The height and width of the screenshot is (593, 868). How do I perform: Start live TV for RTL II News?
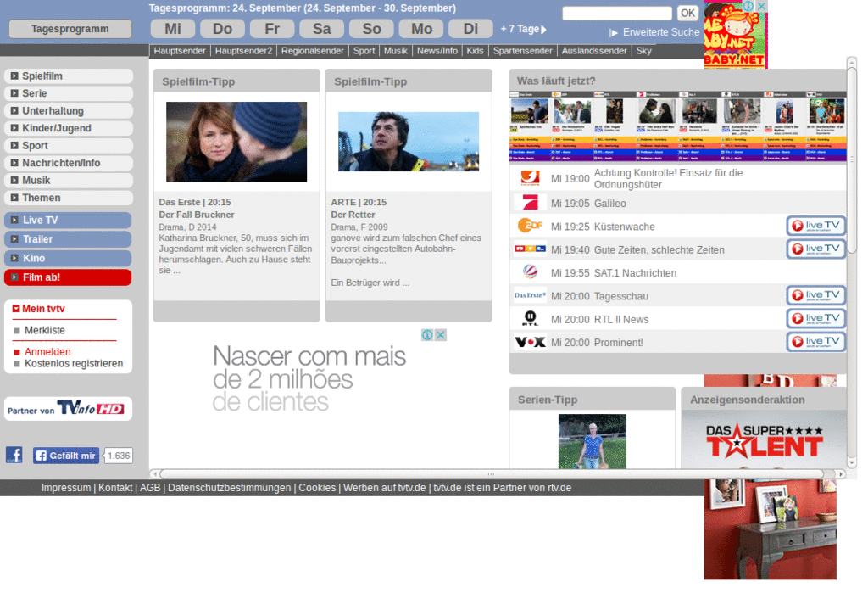point(815,319)
